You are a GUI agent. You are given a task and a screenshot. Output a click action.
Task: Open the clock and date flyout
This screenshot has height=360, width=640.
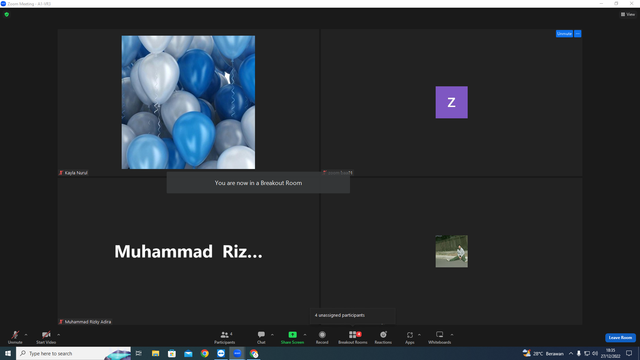[x=611, y=353]
